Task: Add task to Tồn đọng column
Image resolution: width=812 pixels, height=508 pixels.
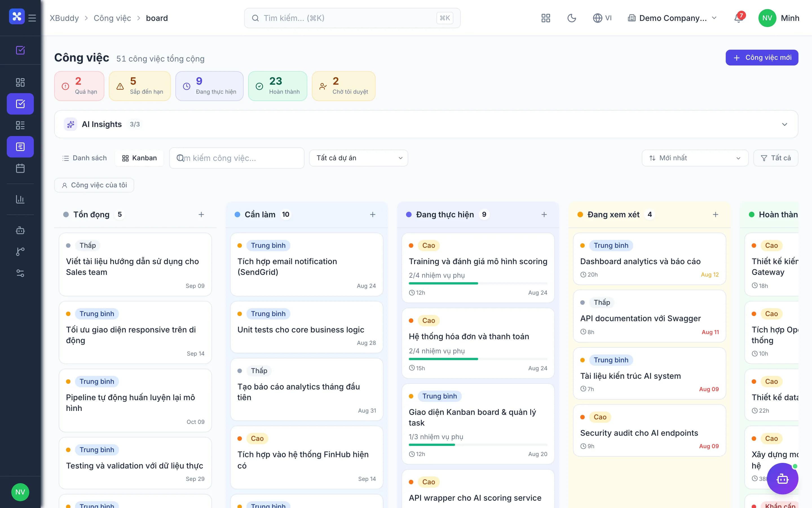Action: click(201, 214)
